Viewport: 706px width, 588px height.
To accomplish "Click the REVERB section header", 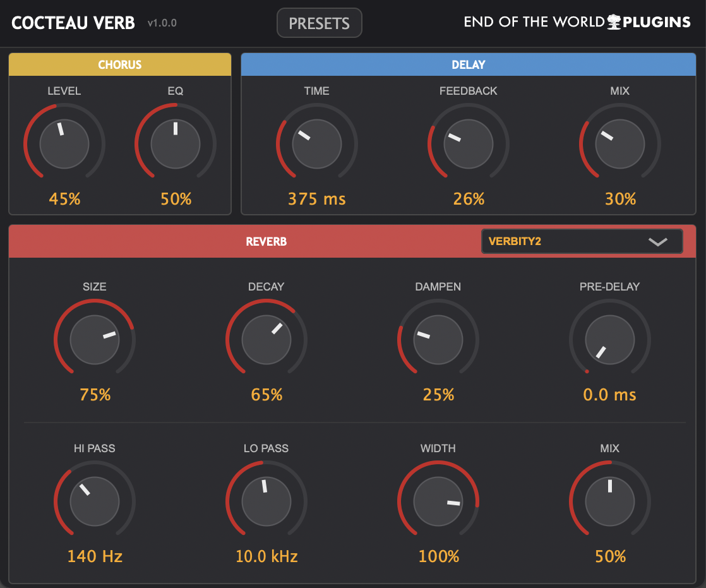I will [266, 241].
